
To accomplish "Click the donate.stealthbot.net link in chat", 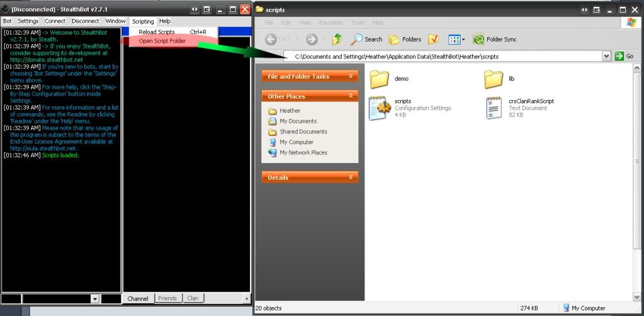I will click(47, 60).
